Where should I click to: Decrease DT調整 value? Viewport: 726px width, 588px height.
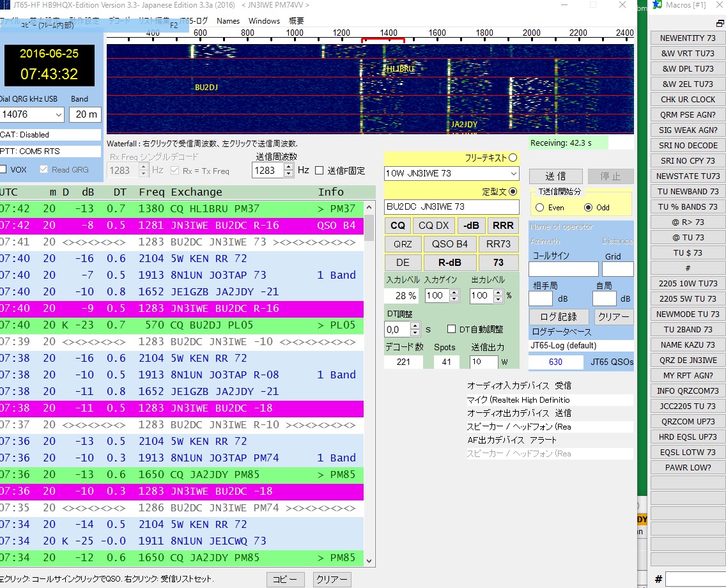(415, 333)
